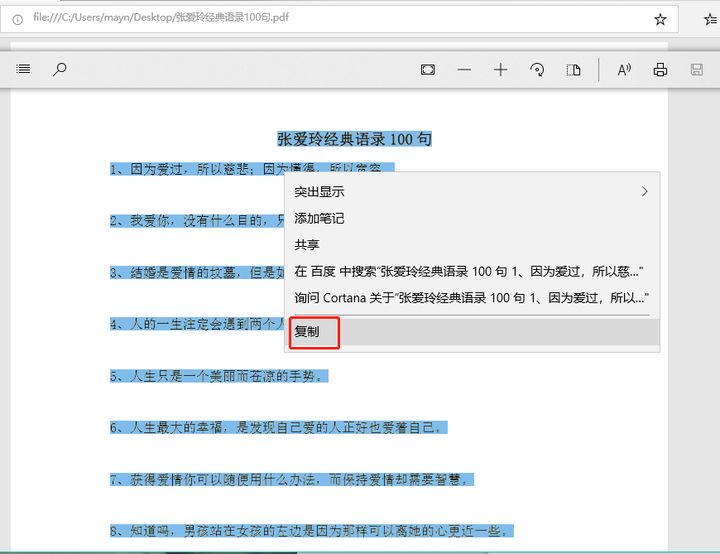This screenshot has width=720, height=554.
Task: Open the favorites hub icon
Action: click(x=711, y=19)
